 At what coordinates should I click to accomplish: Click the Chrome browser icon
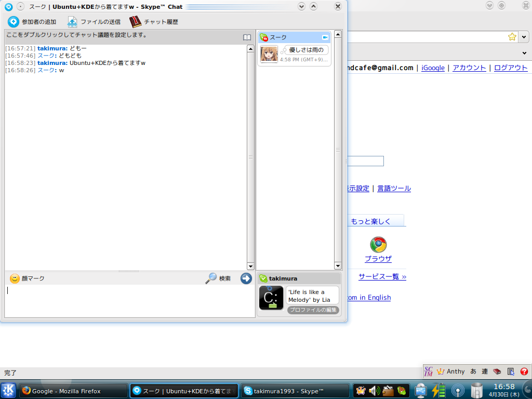[x=378, y=245]
